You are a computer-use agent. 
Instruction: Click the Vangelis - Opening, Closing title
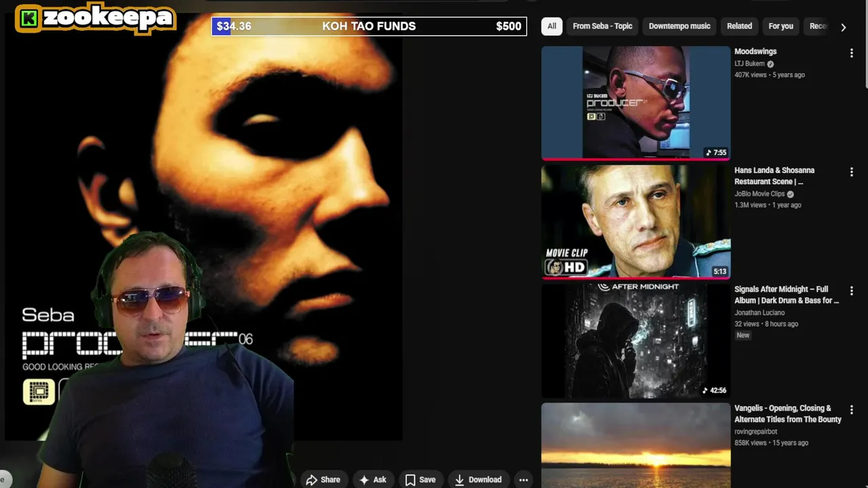(788, 413)
